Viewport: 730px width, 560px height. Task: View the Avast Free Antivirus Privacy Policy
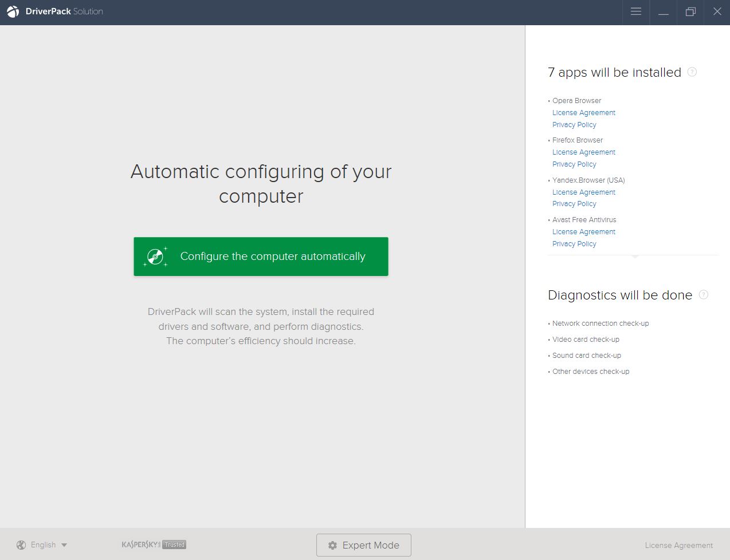(574, 243)
